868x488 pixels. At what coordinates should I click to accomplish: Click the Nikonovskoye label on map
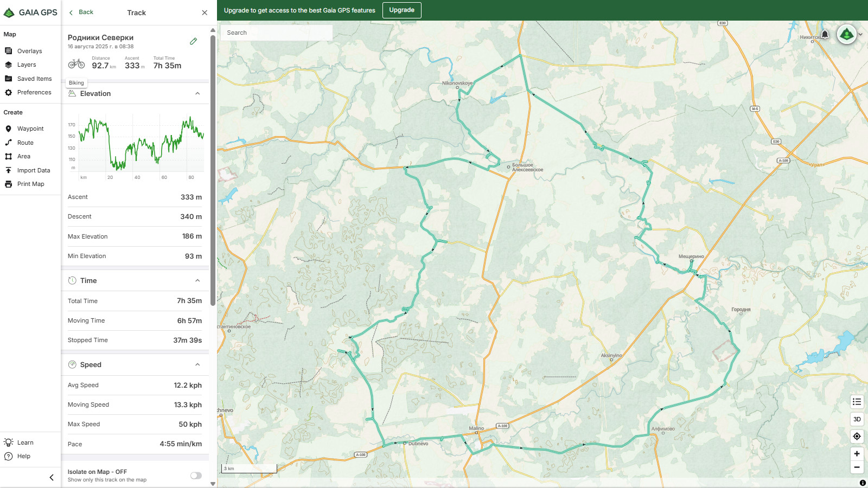tap(457, 83)
